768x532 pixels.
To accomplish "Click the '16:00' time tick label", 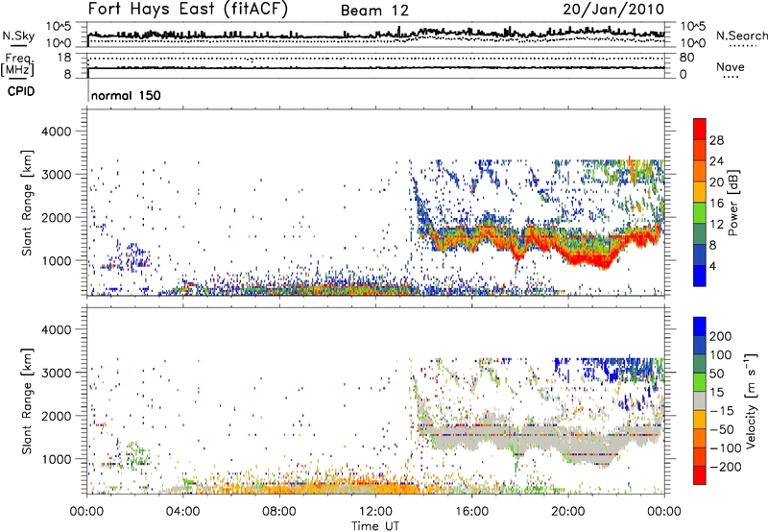I will coord(471,512).
